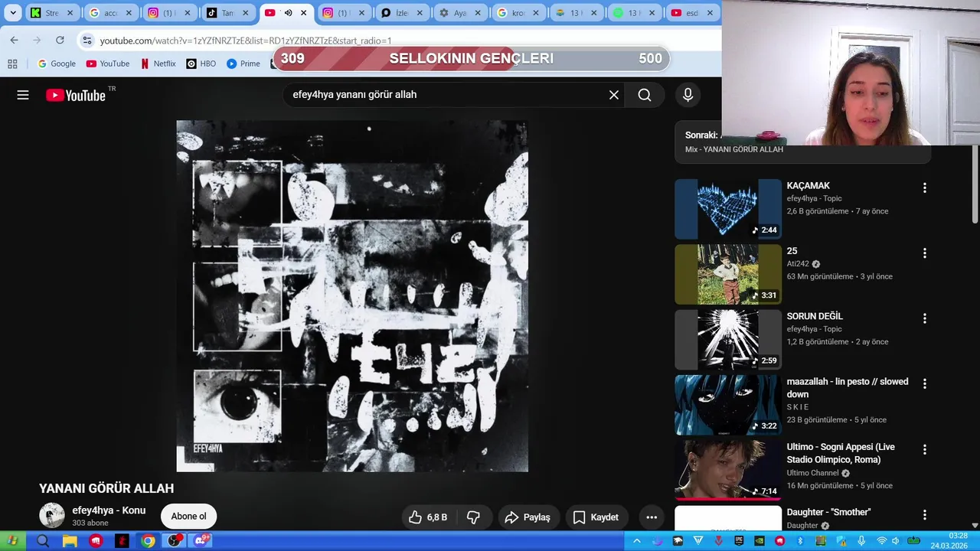Subscribe with the Abone ol button
The height and width of the screenshot is (551, 980).
pyautogui.click(x=188, y=516)
